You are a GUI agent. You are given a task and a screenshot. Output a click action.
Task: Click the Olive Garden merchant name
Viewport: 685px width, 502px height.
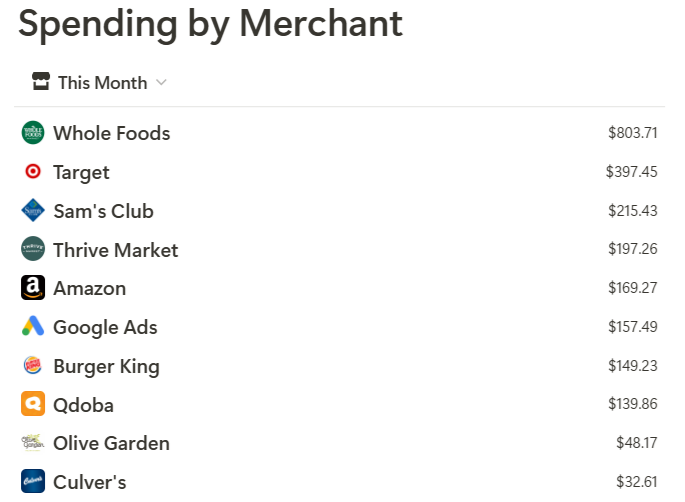pos(111,443)
